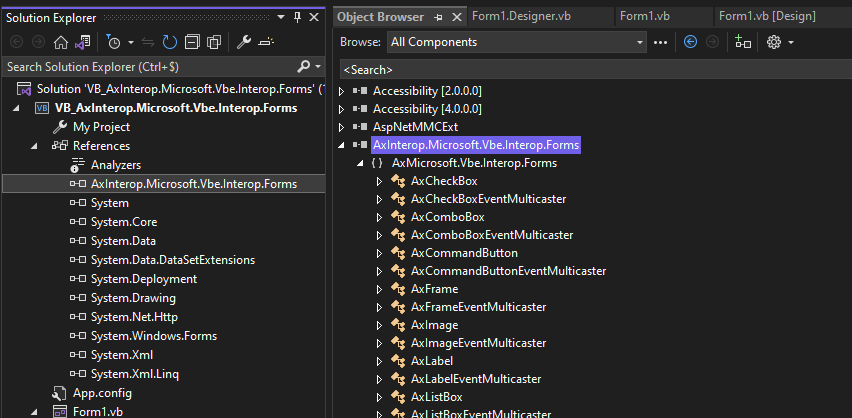The image size is (852, 418).
Task: Navigate back in the Object Browser
Action: point(690,42)
